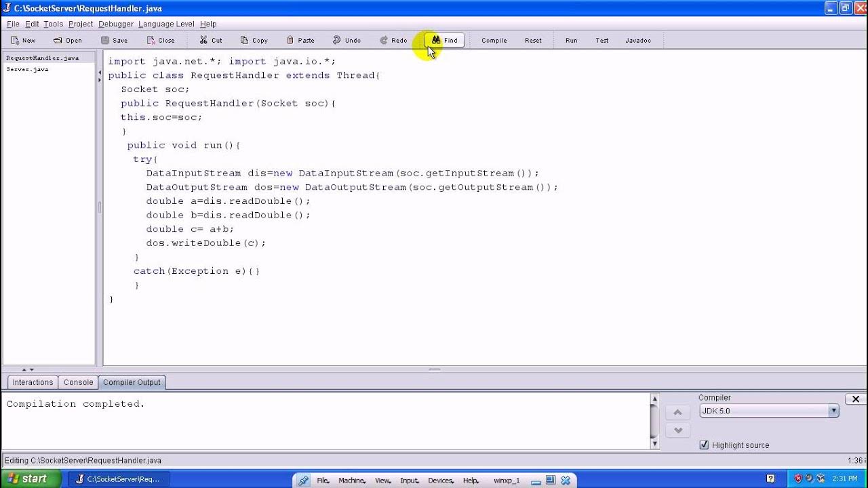
Task: Open the Edit menu
Action: tap(32, 24)
